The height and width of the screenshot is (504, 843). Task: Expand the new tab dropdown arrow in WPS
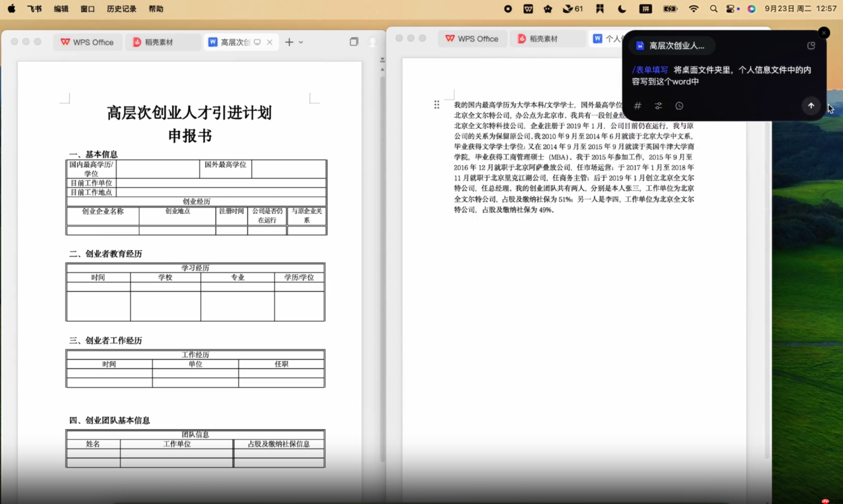click(x=301, y=42)
